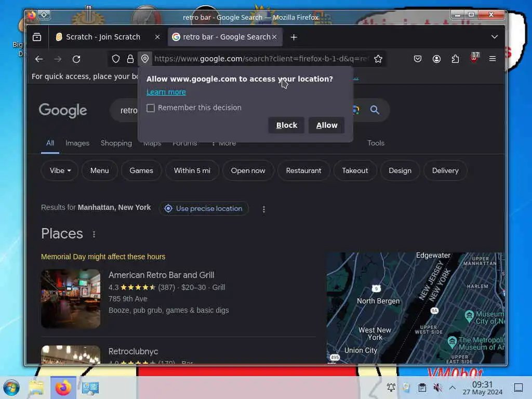Apply the Games filter chip
532x399 pixels.
(141, 170)
